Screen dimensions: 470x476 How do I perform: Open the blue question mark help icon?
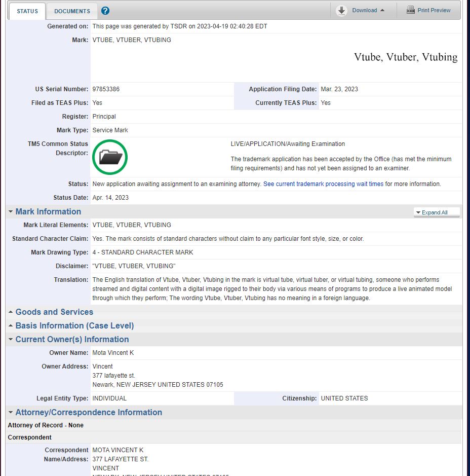pyautogui.click(x=105, y=11)
